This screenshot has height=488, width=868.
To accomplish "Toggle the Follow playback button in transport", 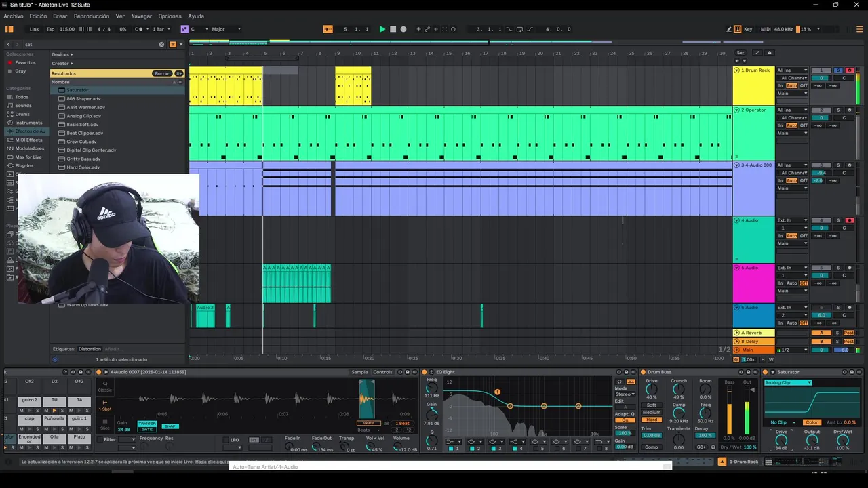I will (328, 29).
